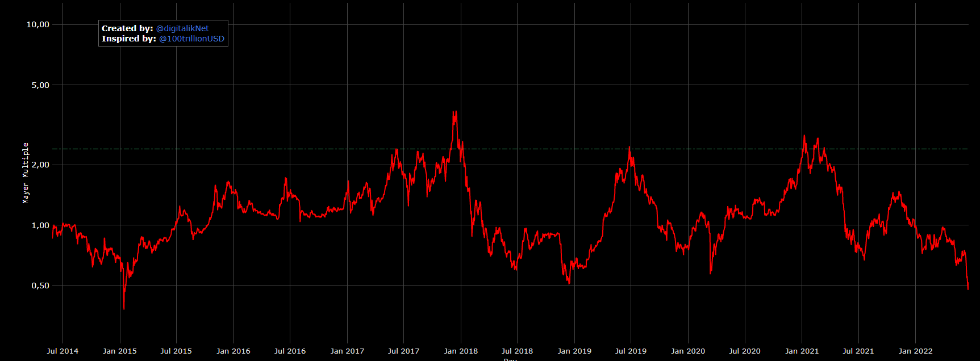Click the Jan 2016 x-axis label
This screenshot has width=980, height=361.
tap(233, 351)
